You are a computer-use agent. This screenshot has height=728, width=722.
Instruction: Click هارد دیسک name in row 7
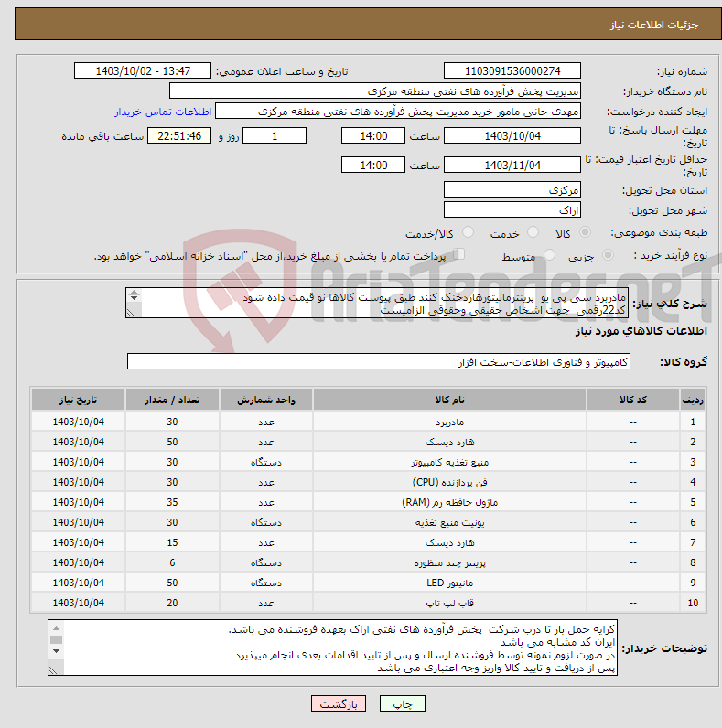click(x=449, y=542)
